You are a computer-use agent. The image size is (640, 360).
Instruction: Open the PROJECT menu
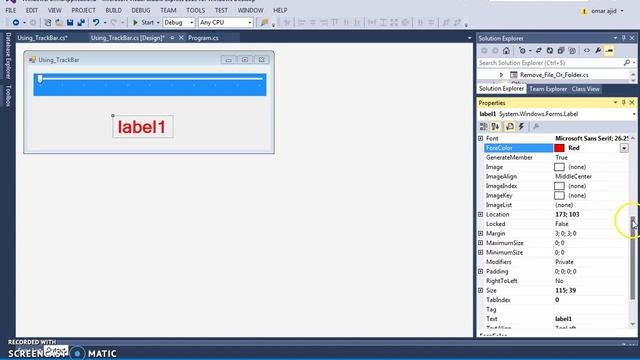coord(83,10)
